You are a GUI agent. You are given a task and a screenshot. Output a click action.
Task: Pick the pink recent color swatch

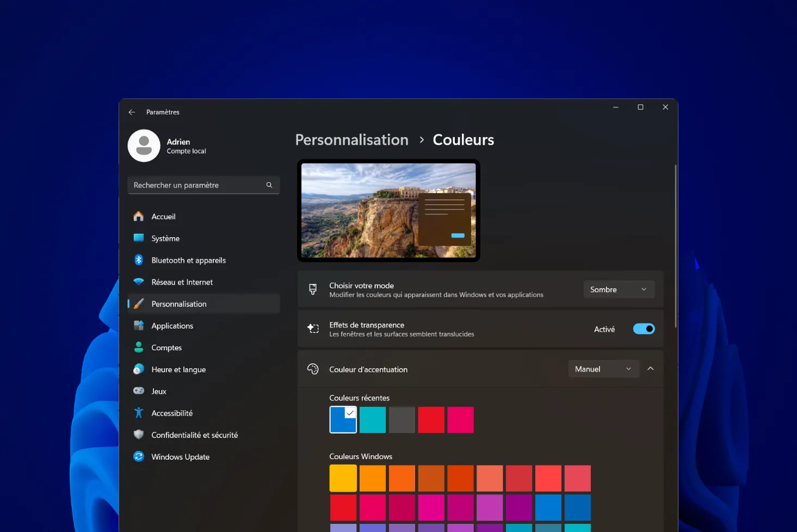pos(461,420)
